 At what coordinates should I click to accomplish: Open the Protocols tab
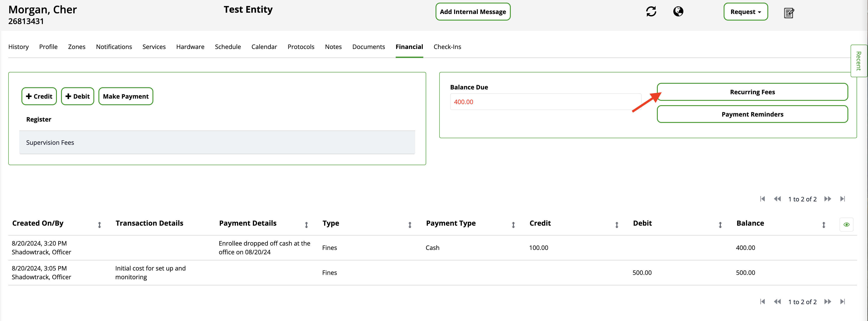[x=301, y=47]
